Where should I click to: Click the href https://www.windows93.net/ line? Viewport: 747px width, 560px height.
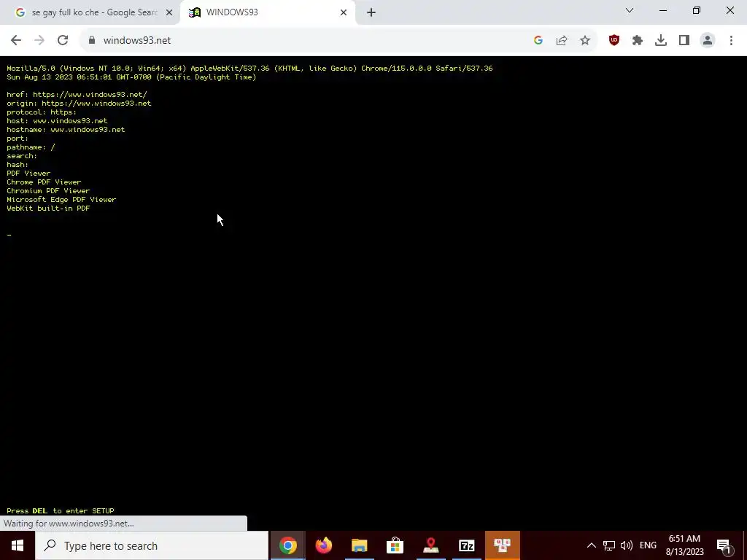tap(77, 94)
